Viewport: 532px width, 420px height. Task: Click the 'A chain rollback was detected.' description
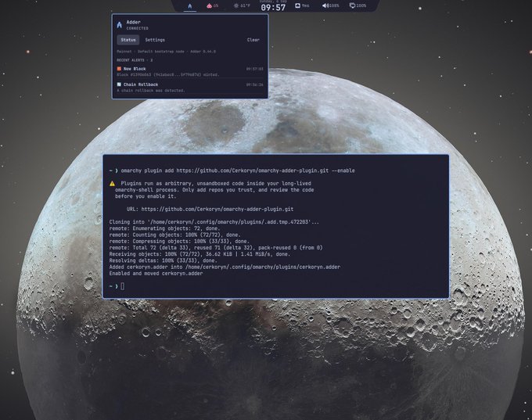click(151, 91)
